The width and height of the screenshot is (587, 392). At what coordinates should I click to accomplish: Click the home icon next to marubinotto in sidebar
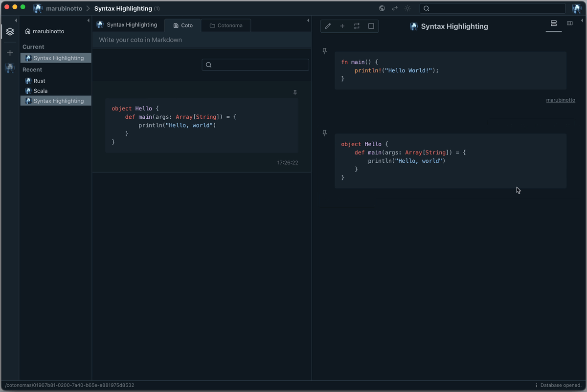pyautogui.click(x=28, y=31)
